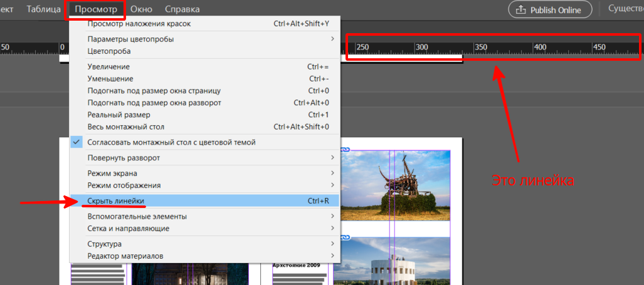Click link icon on white tower image
The width and height of the screenshot is (644, 285).
[345, 238]
